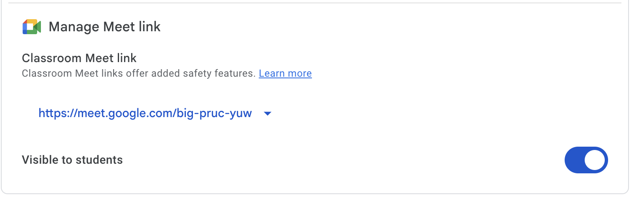Click the horizontal divider above Manage Meet link
The width and height of the screenshot is (644, 210).
pos(314,3)
